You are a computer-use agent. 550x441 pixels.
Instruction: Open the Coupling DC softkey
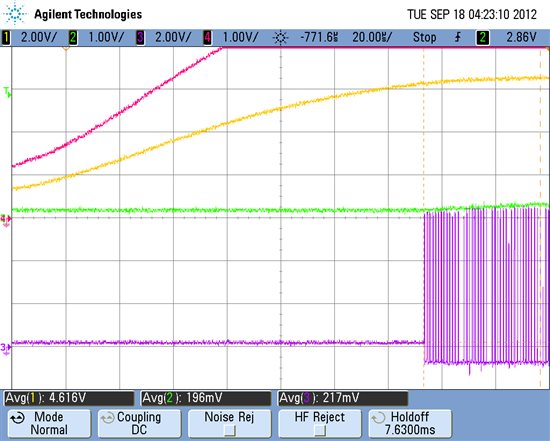point(139,423)
